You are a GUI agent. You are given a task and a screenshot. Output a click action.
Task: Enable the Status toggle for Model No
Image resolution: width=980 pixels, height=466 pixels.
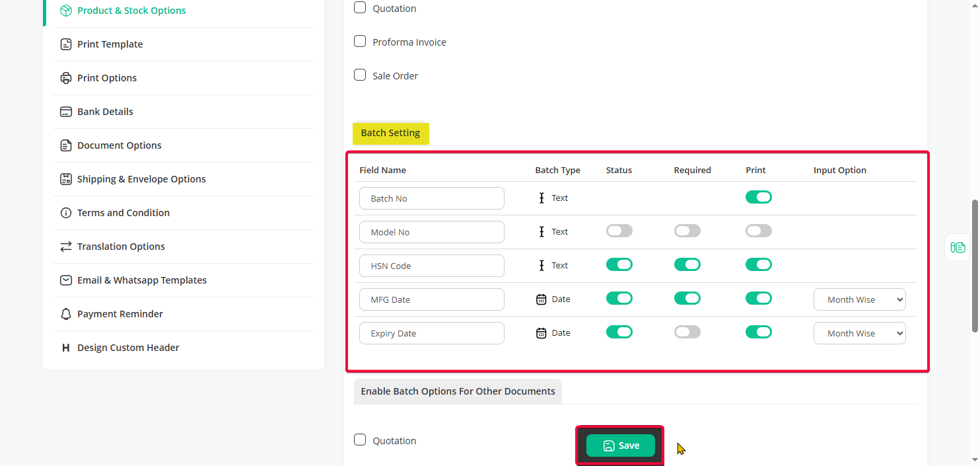click(619, 231)
